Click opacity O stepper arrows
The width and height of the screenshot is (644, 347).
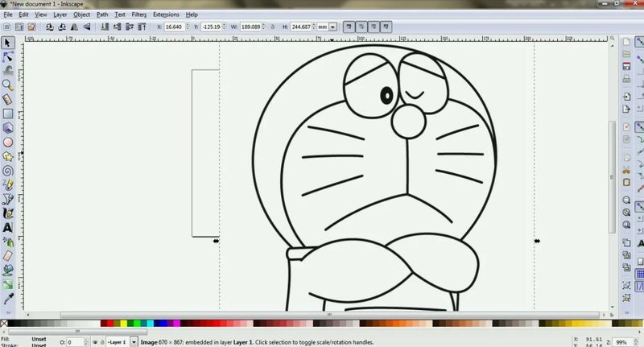tap(86, 342)
